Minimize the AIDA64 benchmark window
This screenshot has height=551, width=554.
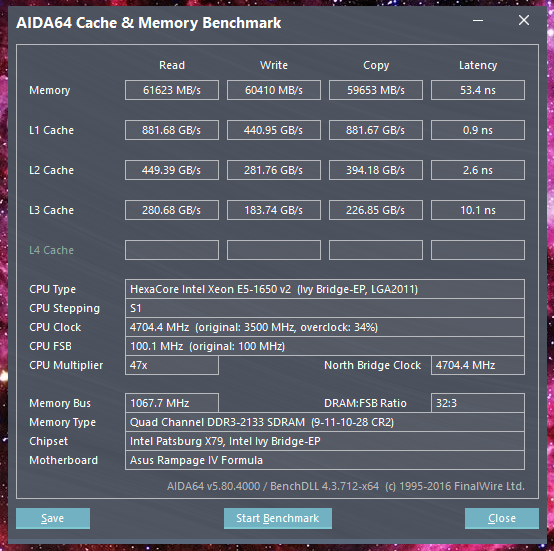click(x=478, y=20)
